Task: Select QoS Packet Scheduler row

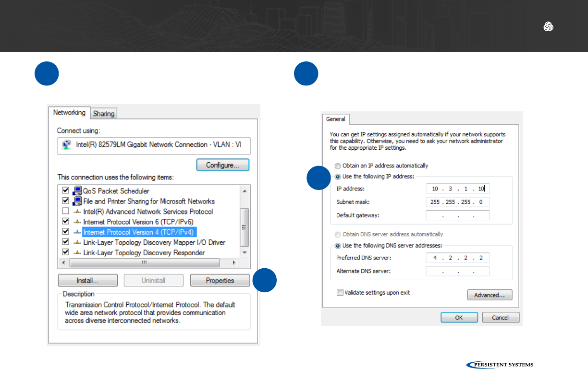Action: (x=116, y=191)
